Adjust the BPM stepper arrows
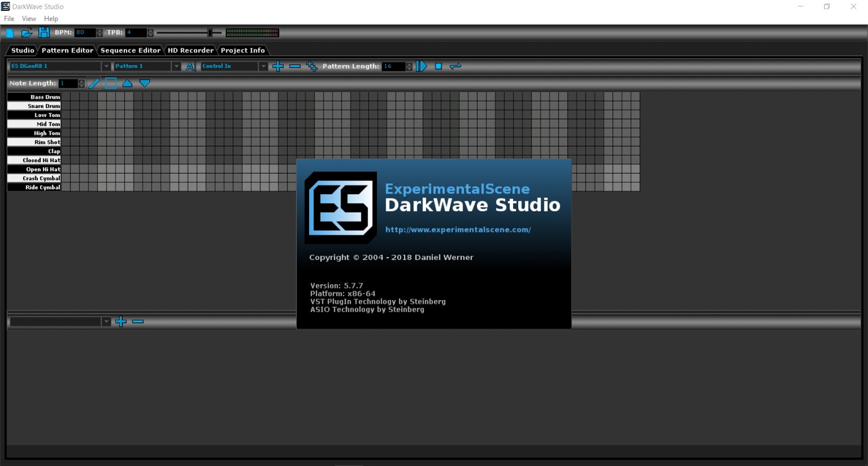 [x=99, y=33]
